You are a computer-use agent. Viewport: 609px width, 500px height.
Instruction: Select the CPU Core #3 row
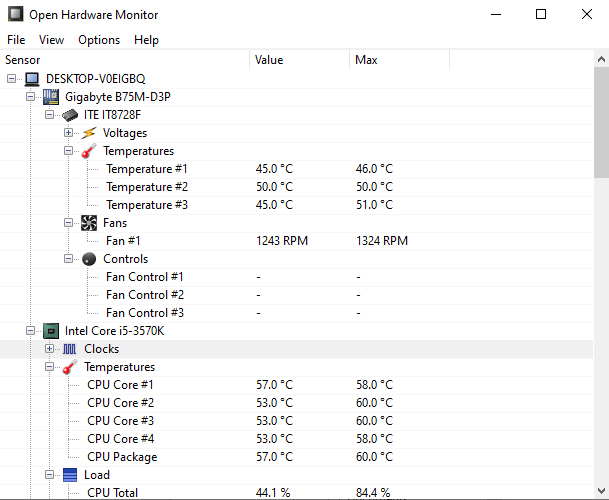[296, 421]
